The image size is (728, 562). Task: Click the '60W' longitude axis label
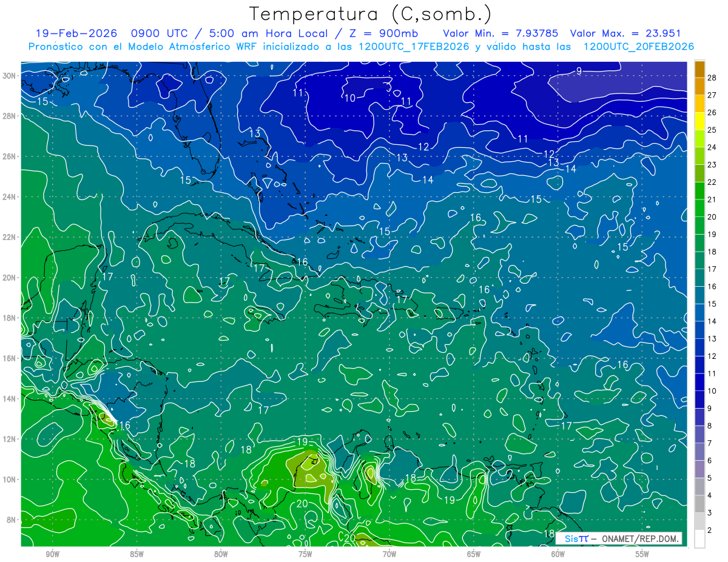[558, 555]
